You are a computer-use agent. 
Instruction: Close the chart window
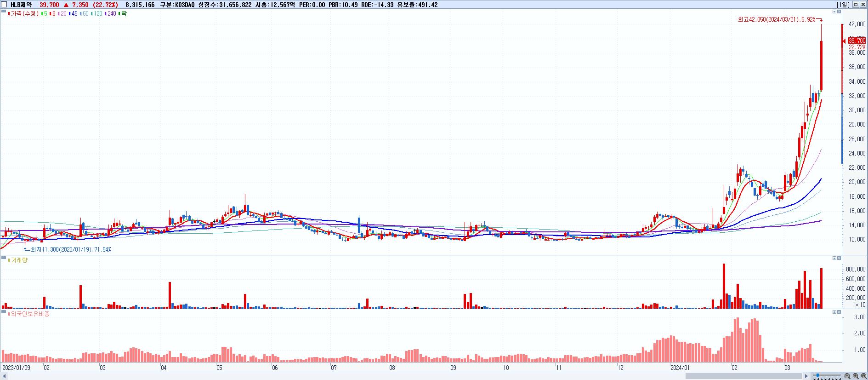point(863,5)
